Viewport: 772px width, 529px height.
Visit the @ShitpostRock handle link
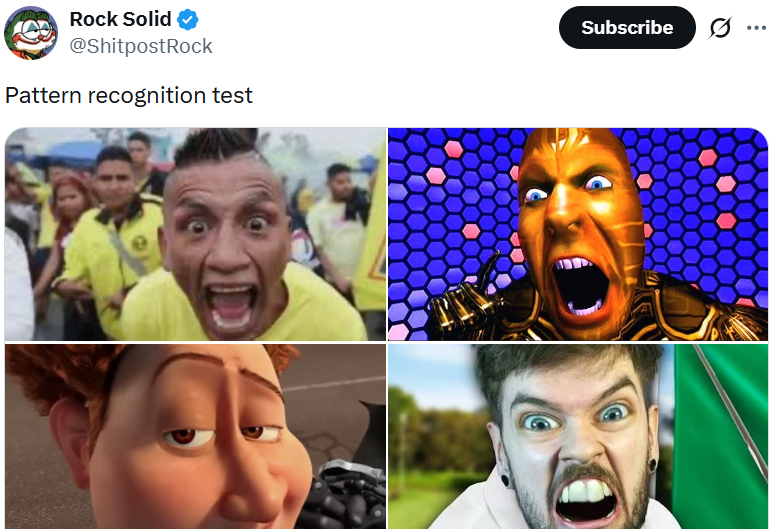coord(141,46)
